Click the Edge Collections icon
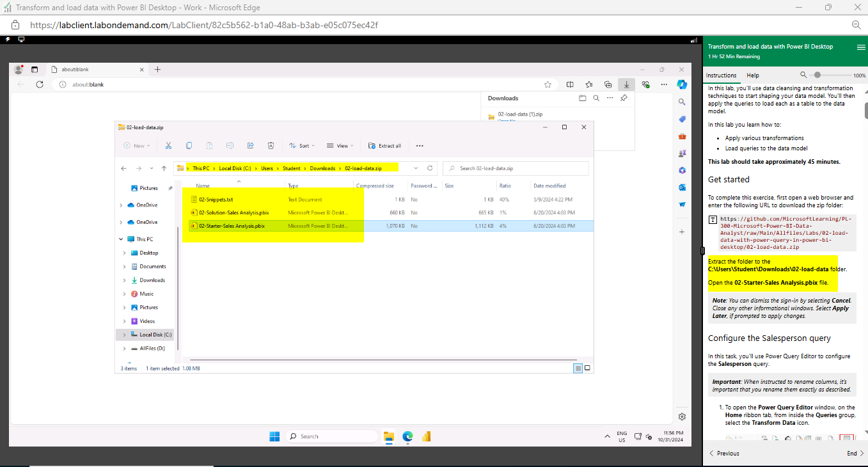Viewport: 868px width, 467px height. pyautogui.click(x=608, y=84)
